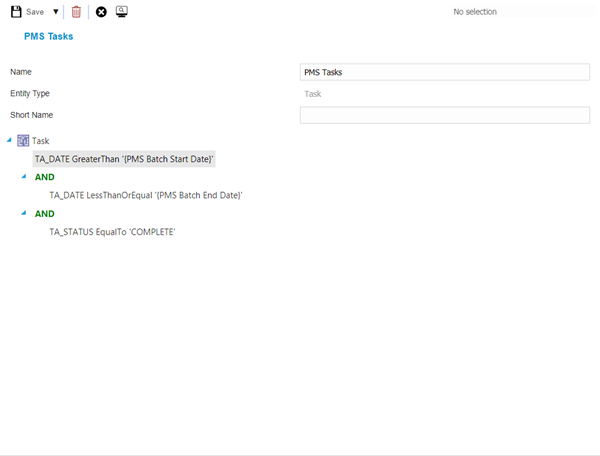600x456 pixels.
Task: Collapse the first AND condition group
Action: 24,176
